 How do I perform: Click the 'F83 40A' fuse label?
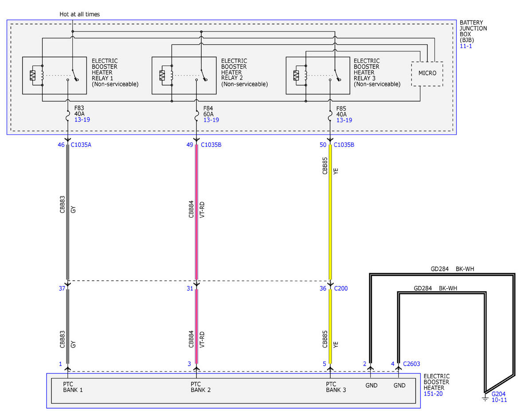point(80,111)
